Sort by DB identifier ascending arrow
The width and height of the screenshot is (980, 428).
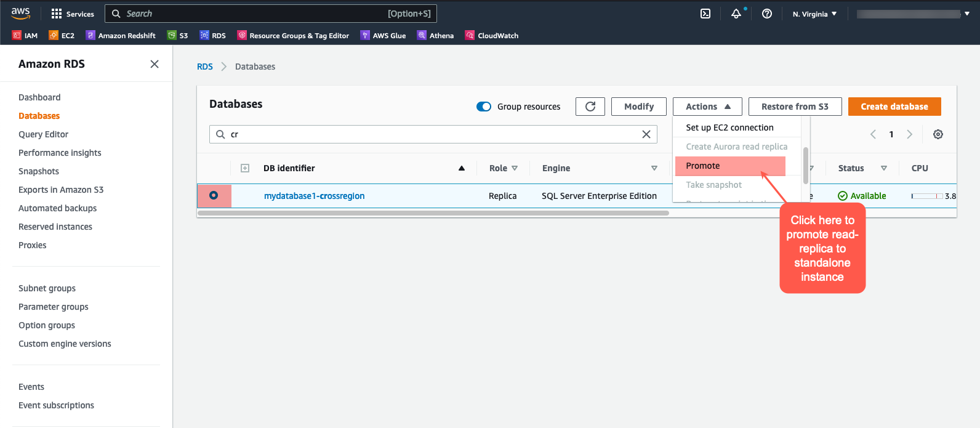(462, 168)
